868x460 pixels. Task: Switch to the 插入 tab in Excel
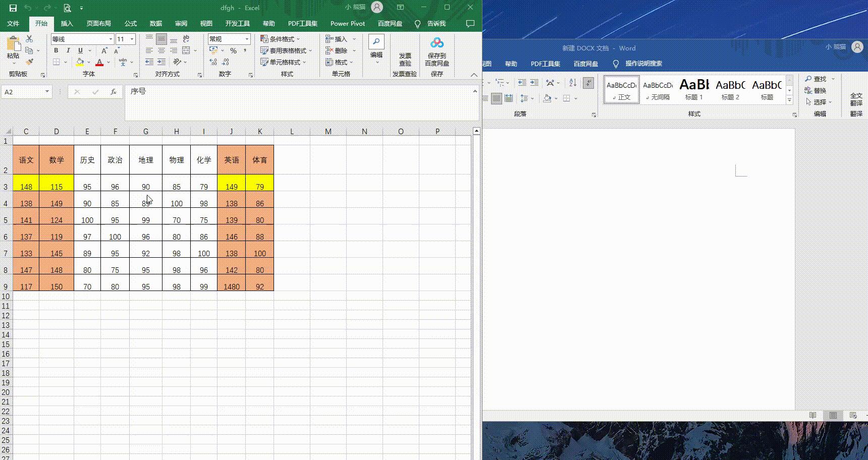tap(67, 24)
